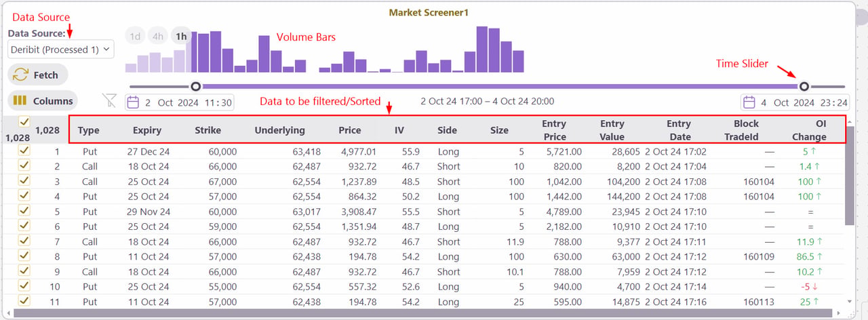Sort by the Entry Price column header

(x=554, y=130)
